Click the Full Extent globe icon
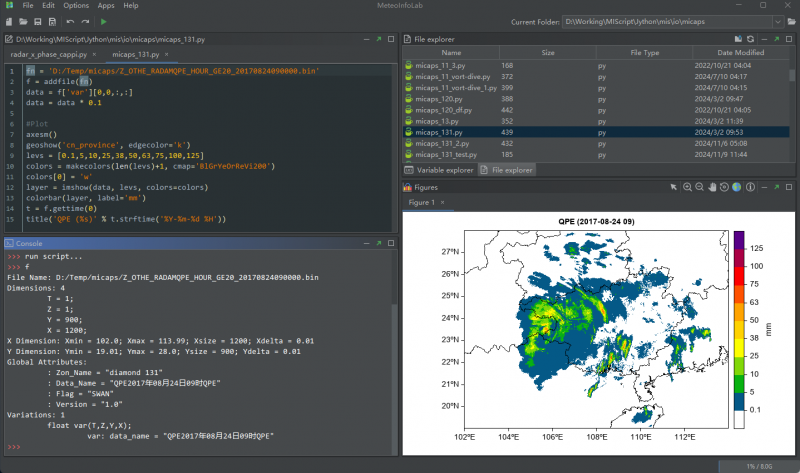 point(736,187)
